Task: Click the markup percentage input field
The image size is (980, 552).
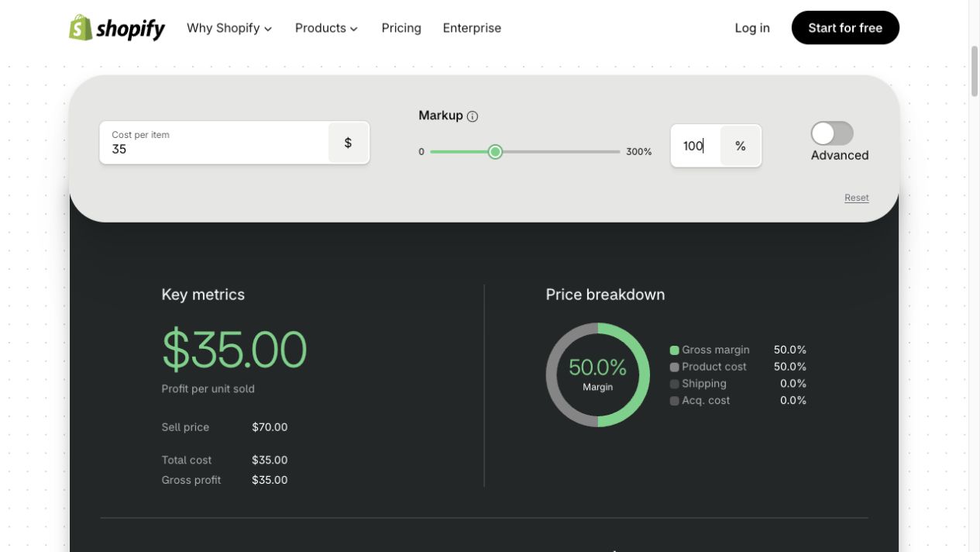Action: [x=695, y=146]
